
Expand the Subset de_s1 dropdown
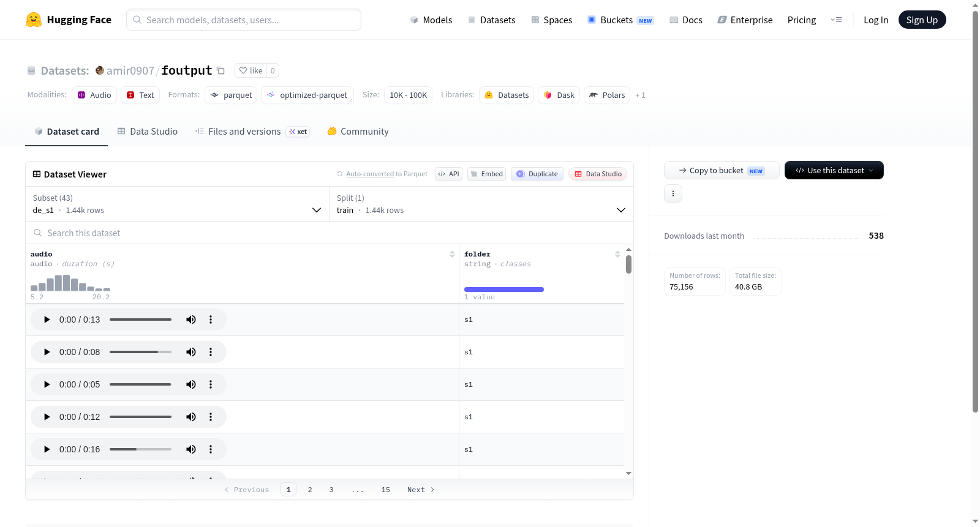[x=177, y=204]
